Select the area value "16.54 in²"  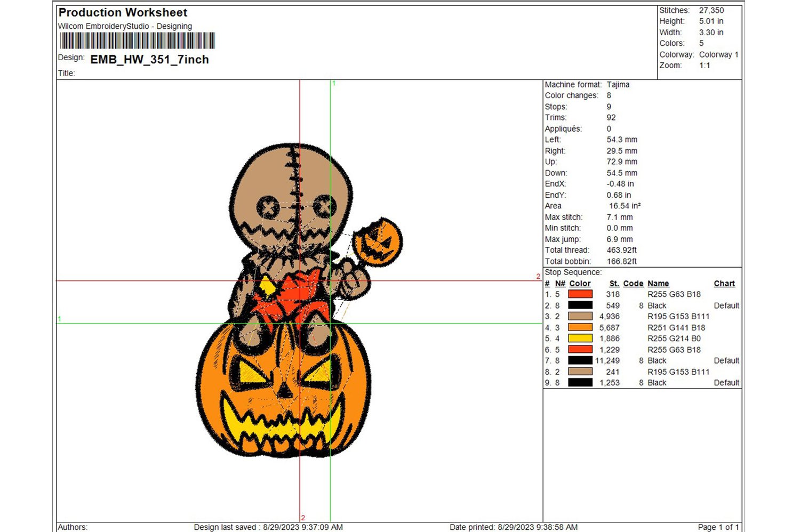[x=625, y=206]
